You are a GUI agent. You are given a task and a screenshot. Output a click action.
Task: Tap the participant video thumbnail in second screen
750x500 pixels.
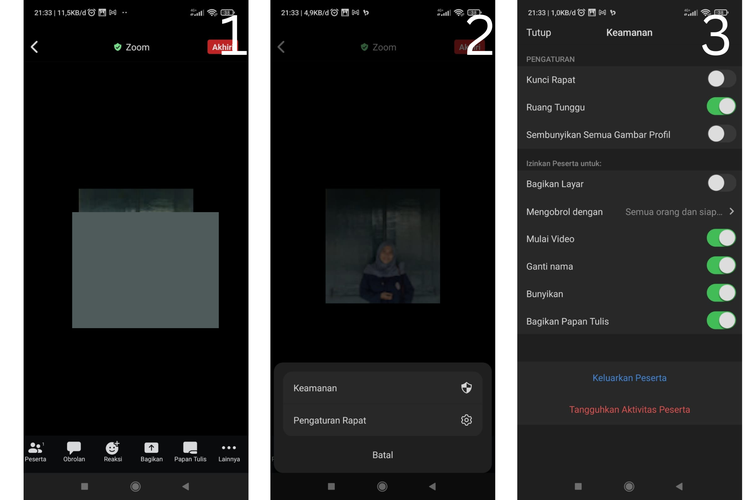click(382, 246)
